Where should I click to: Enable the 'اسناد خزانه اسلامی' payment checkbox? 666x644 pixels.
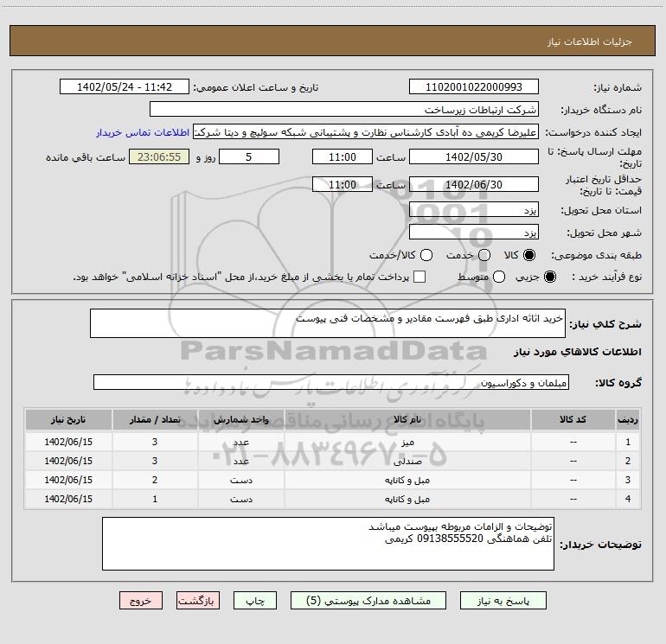click(x=420, y=277)
